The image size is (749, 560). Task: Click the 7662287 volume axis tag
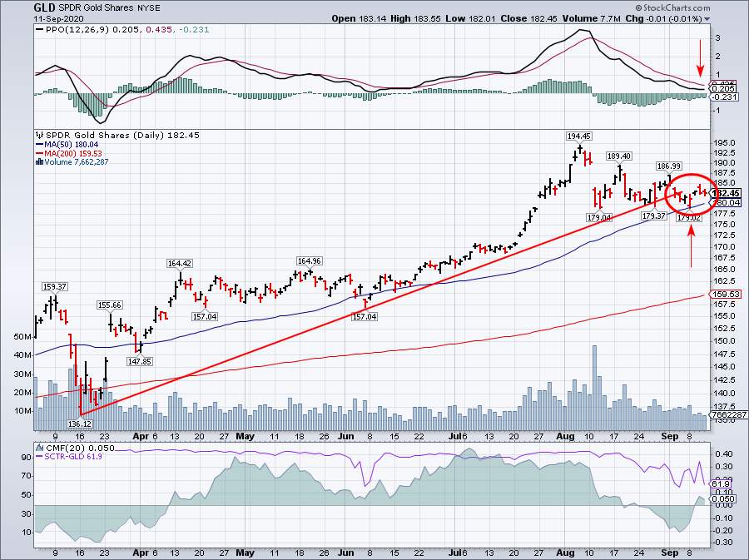(729, 415)
